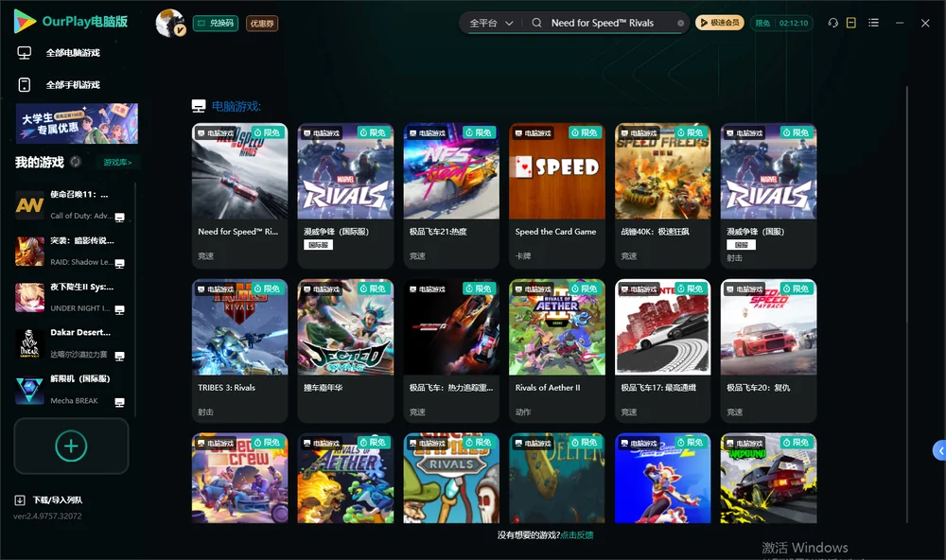Open Need for Speed Rivals game card

(239, 196)
